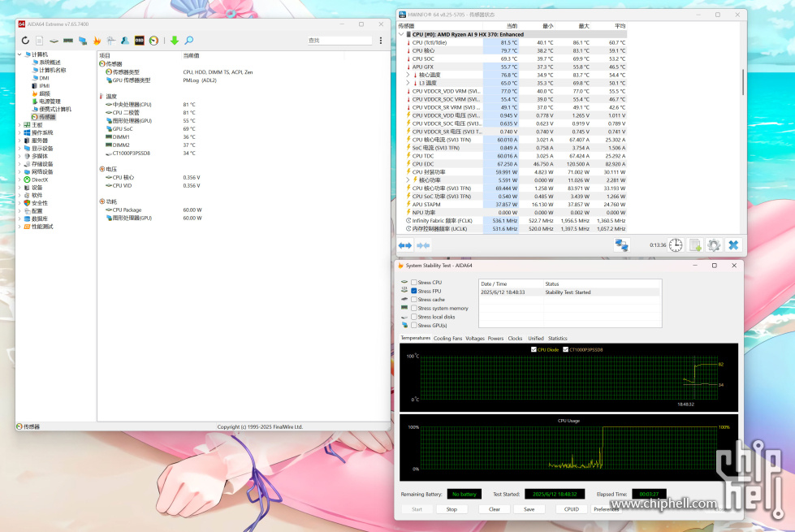Expand the 主板 tree node
This screenshot has height=532, width=795.
coord(19,125)
